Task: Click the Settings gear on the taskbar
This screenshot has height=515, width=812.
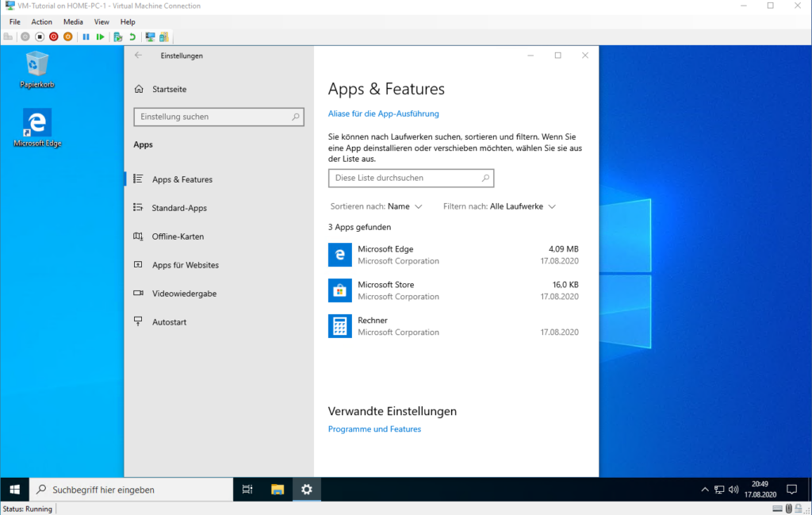Action: click(x=307, y=490)
